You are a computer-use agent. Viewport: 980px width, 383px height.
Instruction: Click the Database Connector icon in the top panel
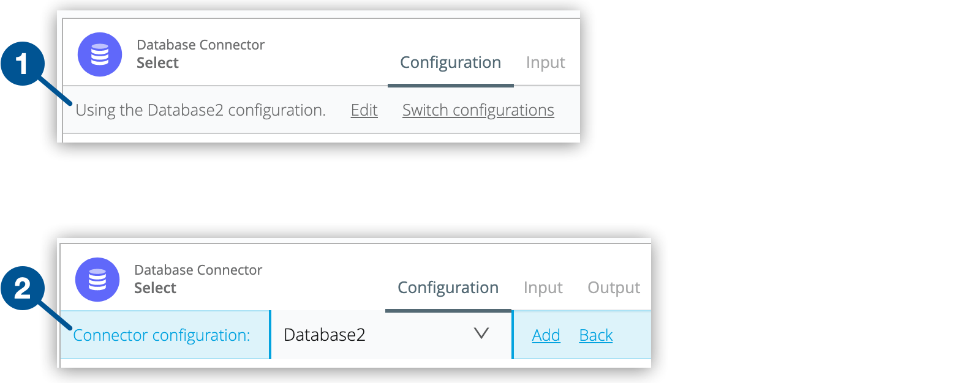[x=100, y=54]
